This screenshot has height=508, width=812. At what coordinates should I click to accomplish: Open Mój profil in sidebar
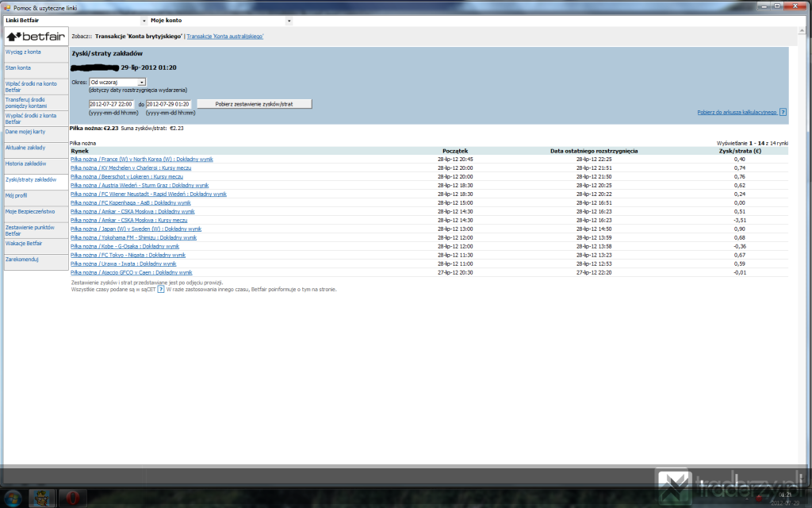16,196
